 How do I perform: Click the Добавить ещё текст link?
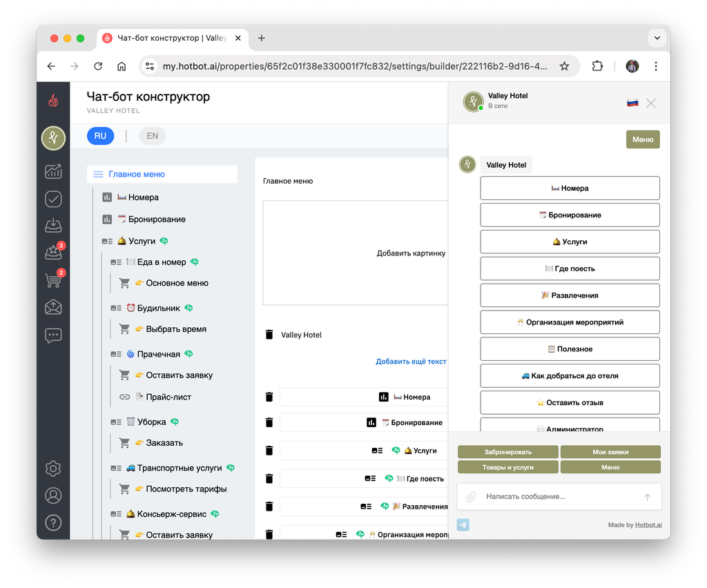point(411,362)
